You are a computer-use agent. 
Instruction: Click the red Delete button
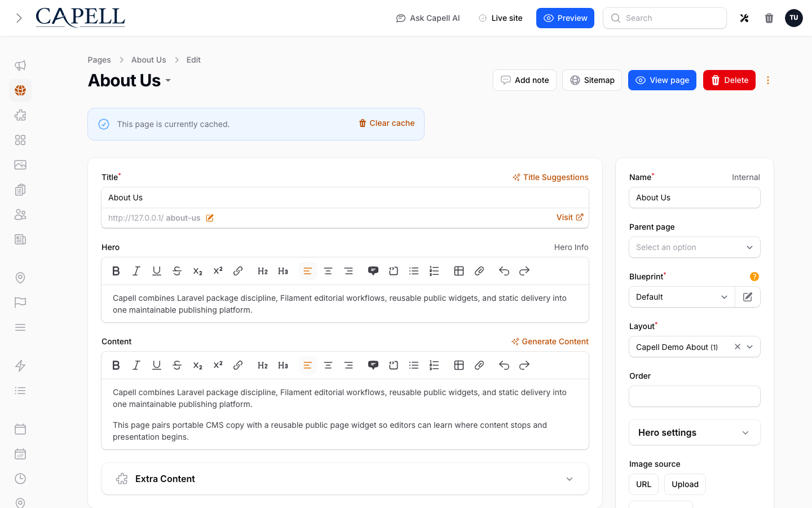click(x=729, y=80)
